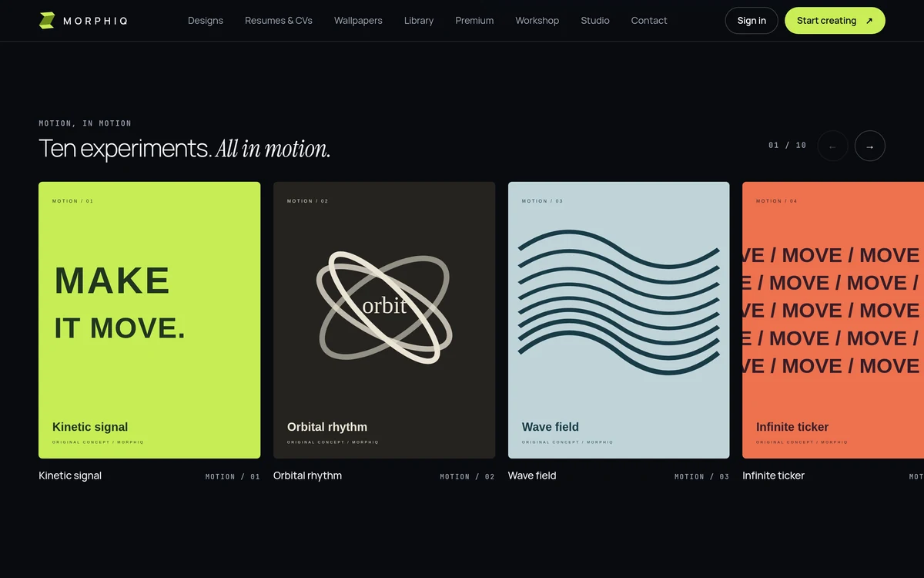This screenshot has width=924, height=578.
Task: Click the 'MOTION, IN MOTION' section label
Action: [85, 123]
